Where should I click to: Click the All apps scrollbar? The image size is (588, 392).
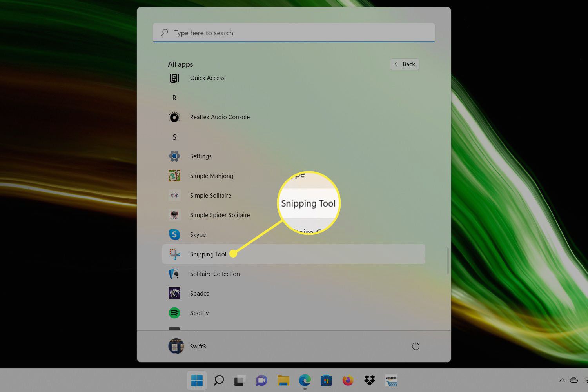[x=448, y=261]
